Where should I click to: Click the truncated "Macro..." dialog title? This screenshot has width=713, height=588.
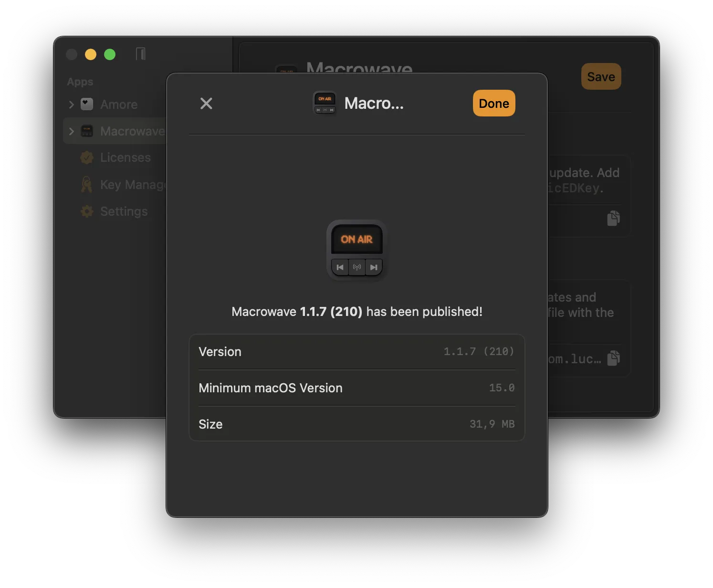[x=374, y=104]
